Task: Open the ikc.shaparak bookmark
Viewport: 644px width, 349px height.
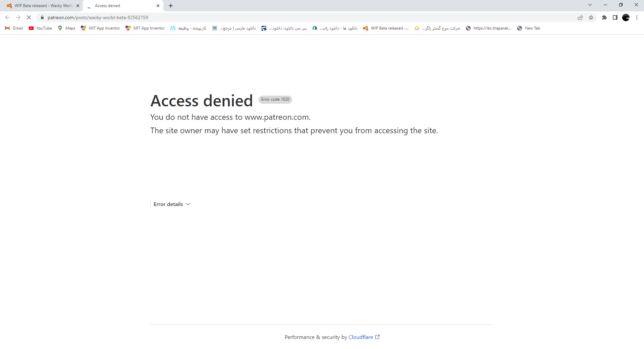Action: [488, 28]
